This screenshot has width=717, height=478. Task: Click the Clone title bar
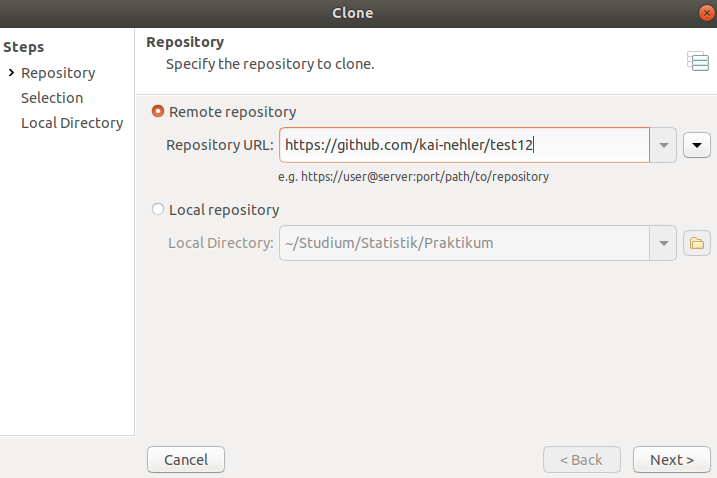pyautogui.click(x=352, y=13)
